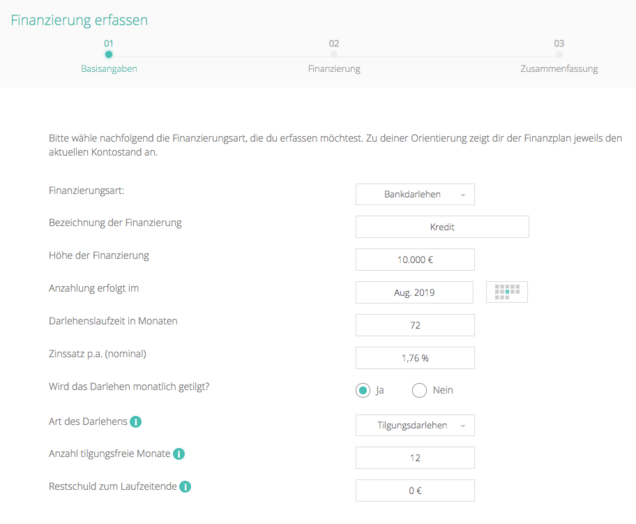The image size is (636, 524).
Task: Click the Aug. 2019 date field
Action: coord(414,292)
